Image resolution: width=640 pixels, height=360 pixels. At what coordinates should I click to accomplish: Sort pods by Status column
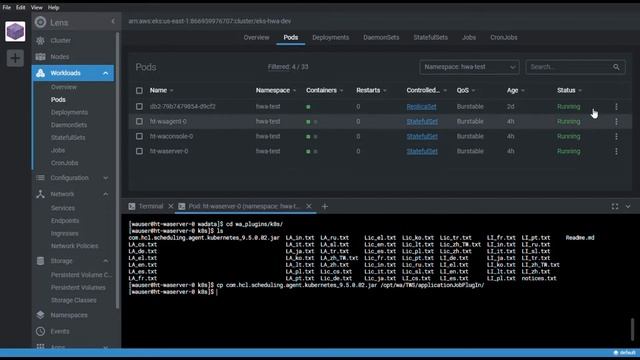point(566,90)
